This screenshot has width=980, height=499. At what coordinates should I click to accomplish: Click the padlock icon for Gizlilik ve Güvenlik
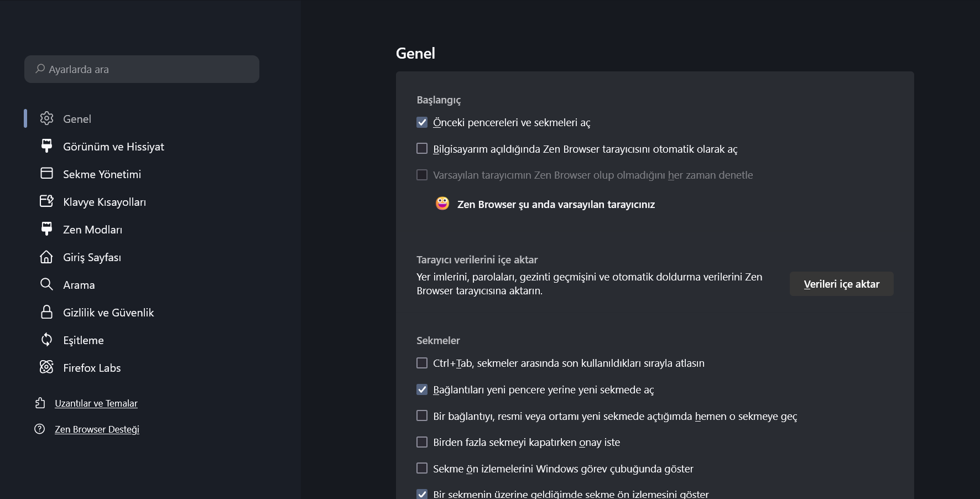click(x=46, y=312)
